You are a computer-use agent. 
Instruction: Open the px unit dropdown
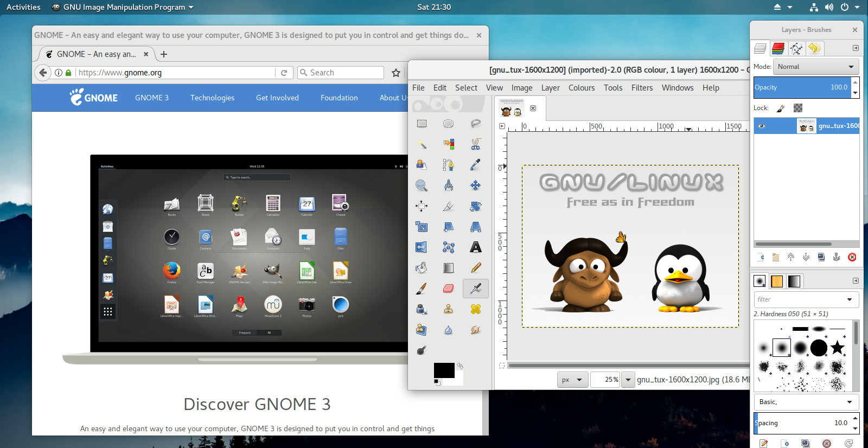point(572,380)
